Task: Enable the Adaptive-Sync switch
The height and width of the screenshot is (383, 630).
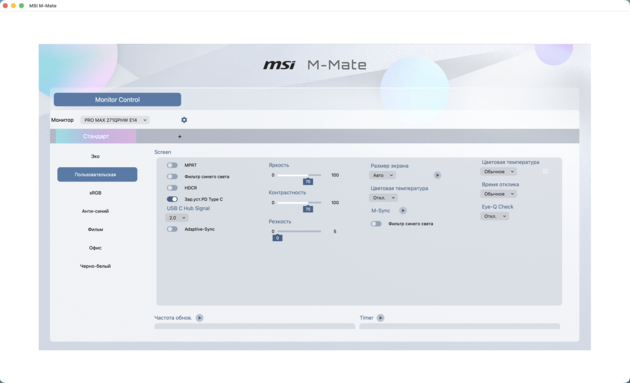Action: (x=172, y=229)
